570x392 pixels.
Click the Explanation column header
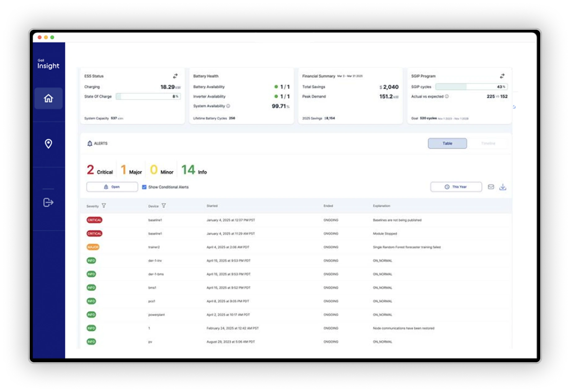coord(381,206)
